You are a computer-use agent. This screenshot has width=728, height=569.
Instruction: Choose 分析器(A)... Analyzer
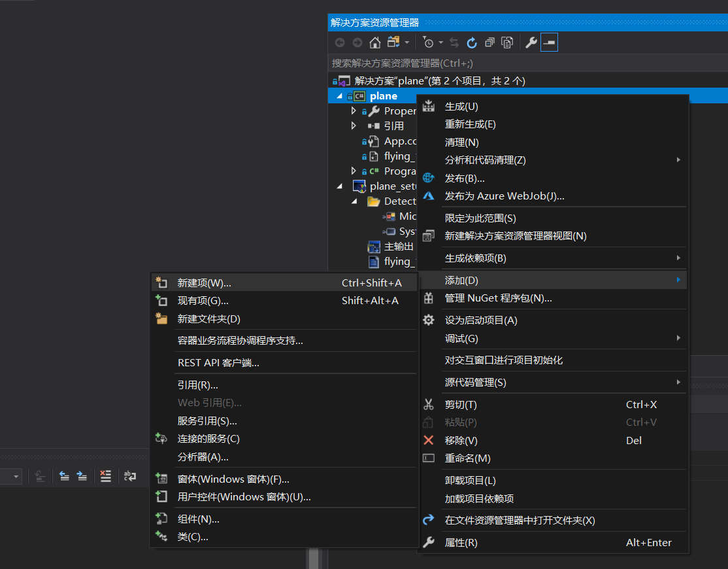click(x=284, y=457)
